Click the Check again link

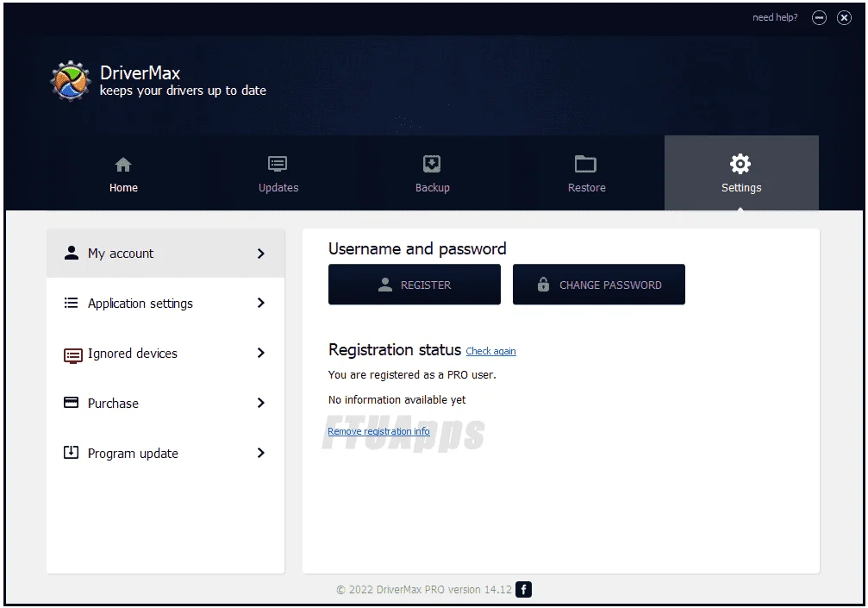[x=490, y=351]
